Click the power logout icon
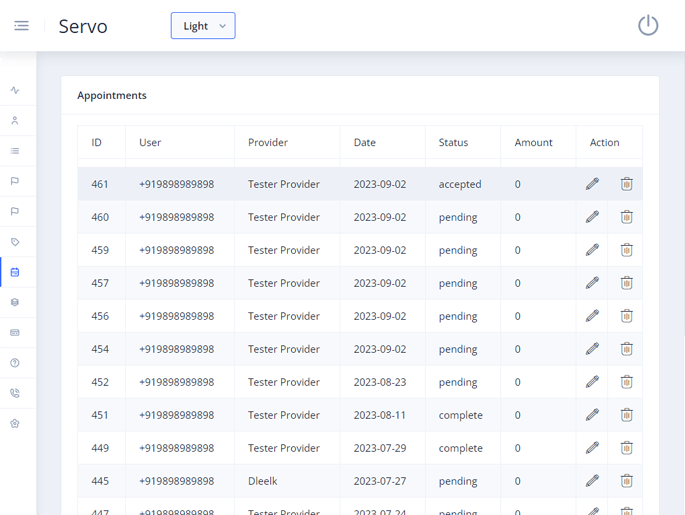Screen dimensions: 685x515 pos(648,25)
